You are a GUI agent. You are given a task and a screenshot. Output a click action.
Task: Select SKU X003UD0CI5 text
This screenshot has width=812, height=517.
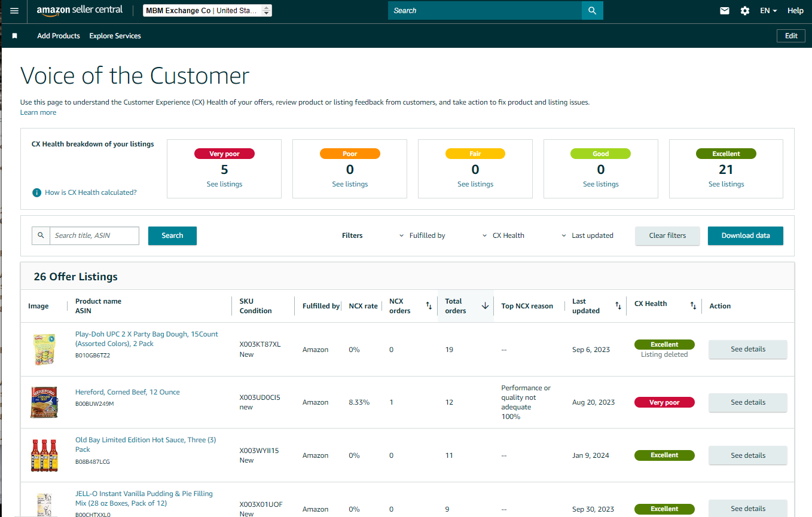[x=260, y=397]
